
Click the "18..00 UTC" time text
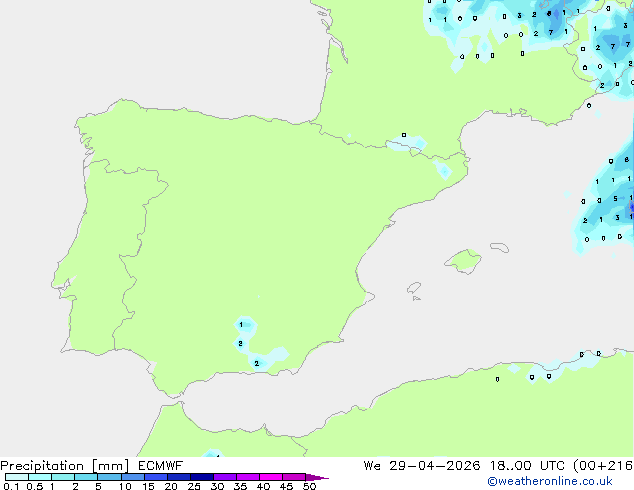tap(527, 466)
